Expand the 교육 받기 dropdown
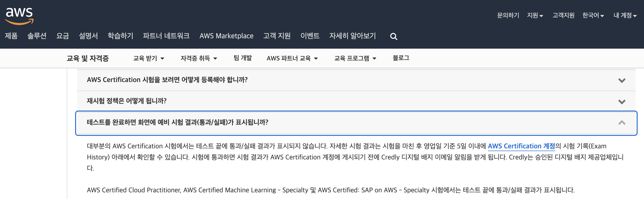Screen dimensions: 644x199 tap(149, 58)
